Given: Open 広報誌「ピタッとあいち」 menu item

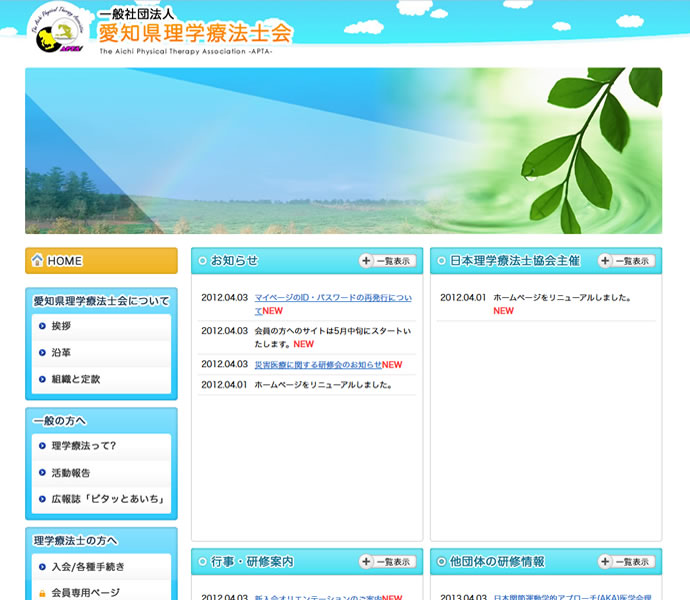Looking at the screenshot, I should tap(101, 499).
